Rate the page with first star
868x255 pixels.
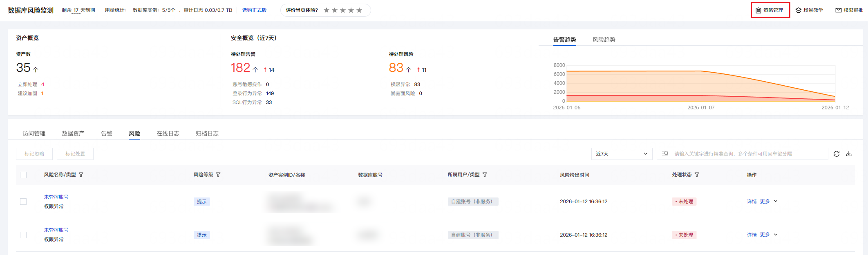(x=327, y=10)
